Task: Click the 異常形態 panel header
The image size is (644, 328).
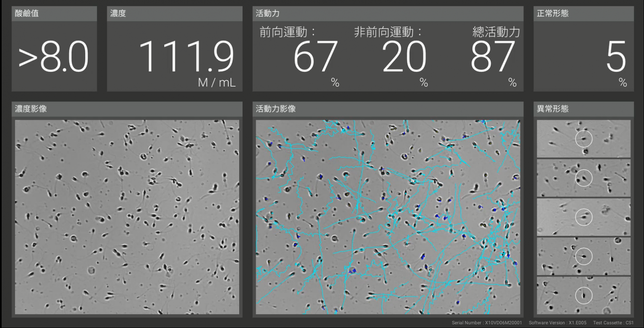Action: click(553, 109)
